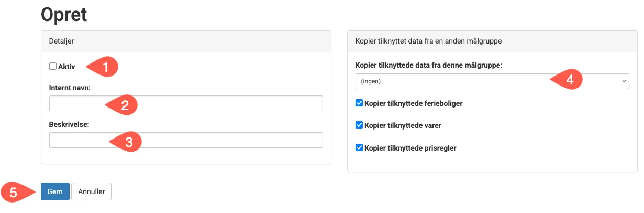Click the red marker numbered 2
The height and width of the screenshot is (213, 644).
tap(123, 105)
